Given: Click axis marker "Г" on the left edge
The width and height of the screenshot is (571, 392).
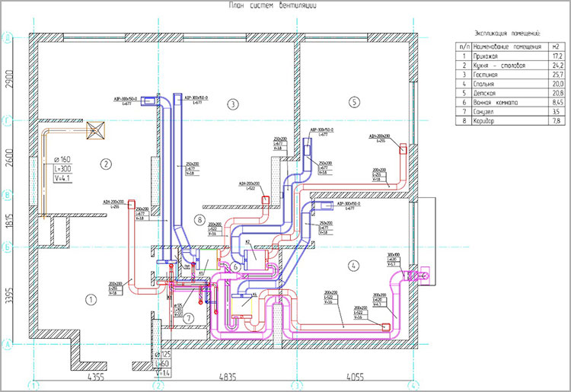Looking at the screenshot, I should pos(8,120).
